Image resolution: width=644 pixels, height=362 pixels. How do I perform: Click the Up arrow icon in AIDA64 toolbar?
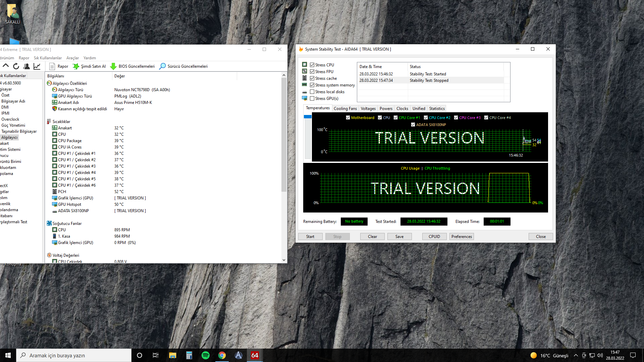pos(6,66)
